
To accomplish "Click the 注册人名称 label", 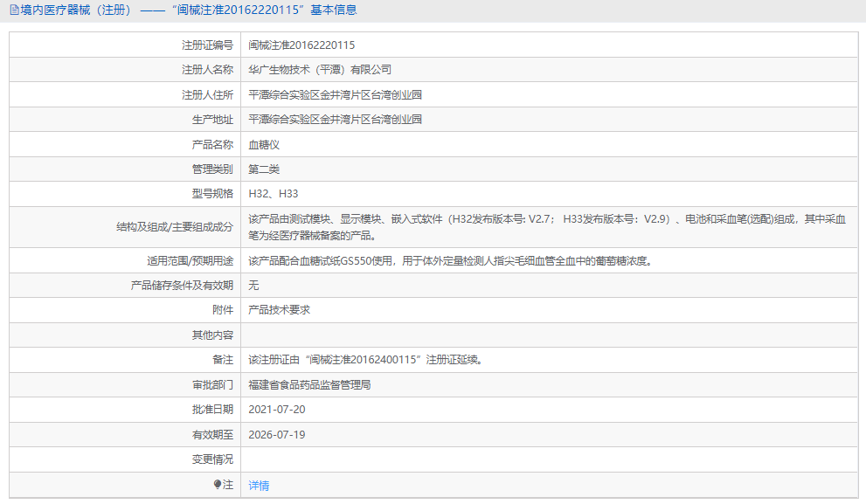I will click(x=208, y=70).
